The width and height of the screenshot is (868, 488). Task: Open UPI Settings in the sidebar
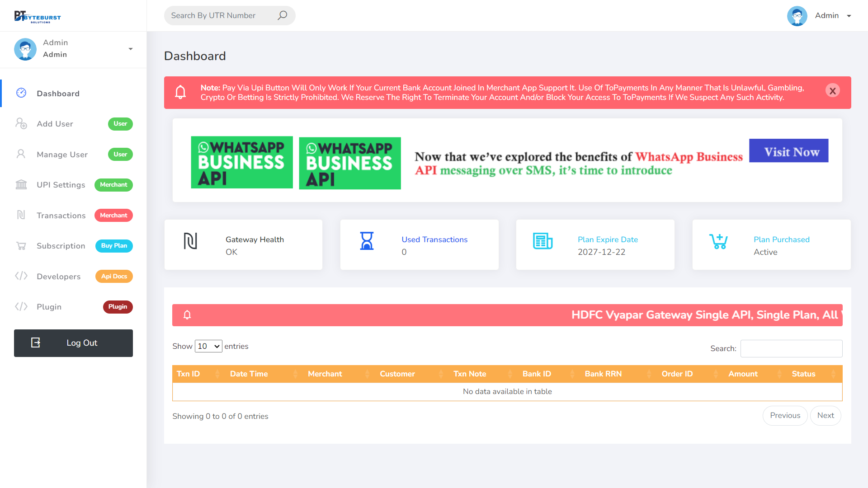click(x=61, y=185)
